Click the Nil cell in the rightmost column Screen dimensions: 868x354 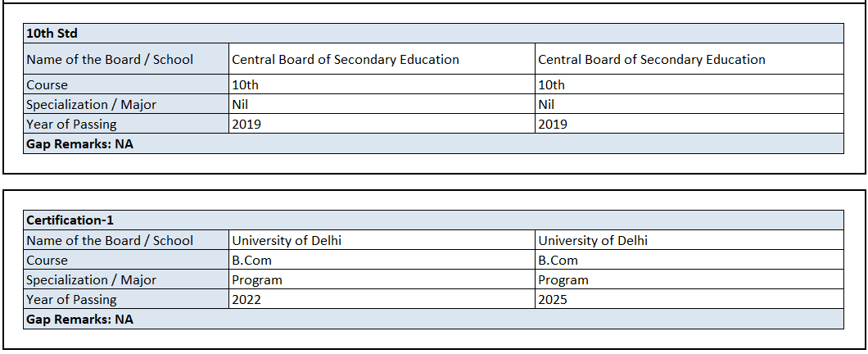(546, 104)
